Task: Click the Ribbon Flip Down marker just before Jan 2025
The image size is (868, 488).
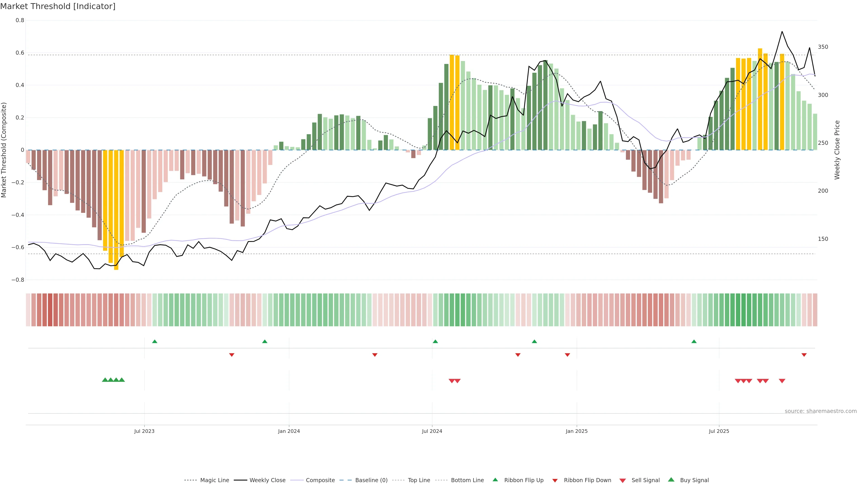Action: pos(567,355)
